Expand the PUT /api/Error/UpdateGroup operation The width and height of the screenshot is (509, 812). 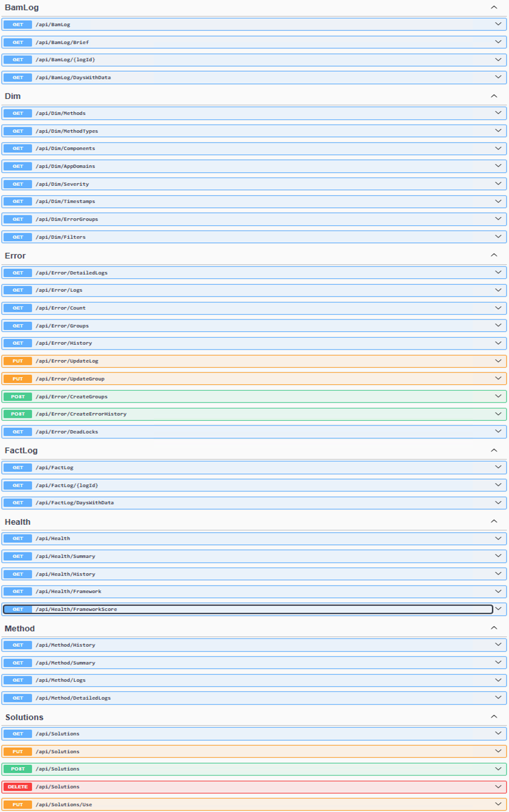254,378
